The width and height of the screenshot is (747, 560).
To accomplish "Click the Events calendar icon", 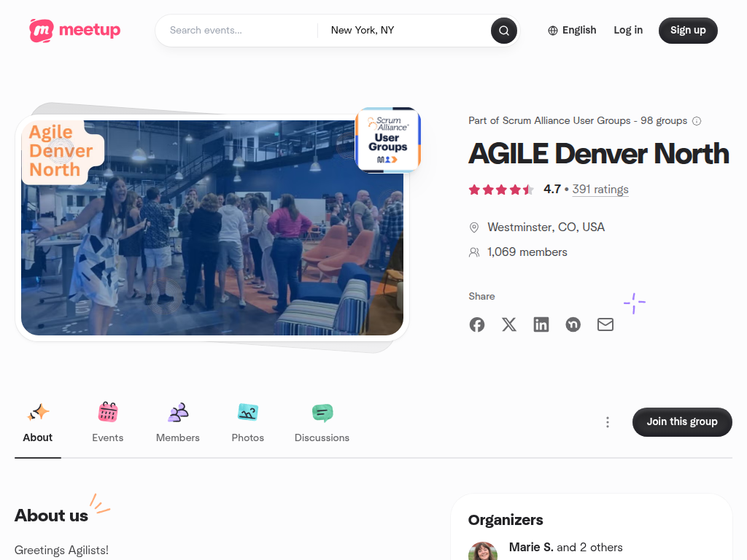I will pyautogui.click(x=108, y=413).
